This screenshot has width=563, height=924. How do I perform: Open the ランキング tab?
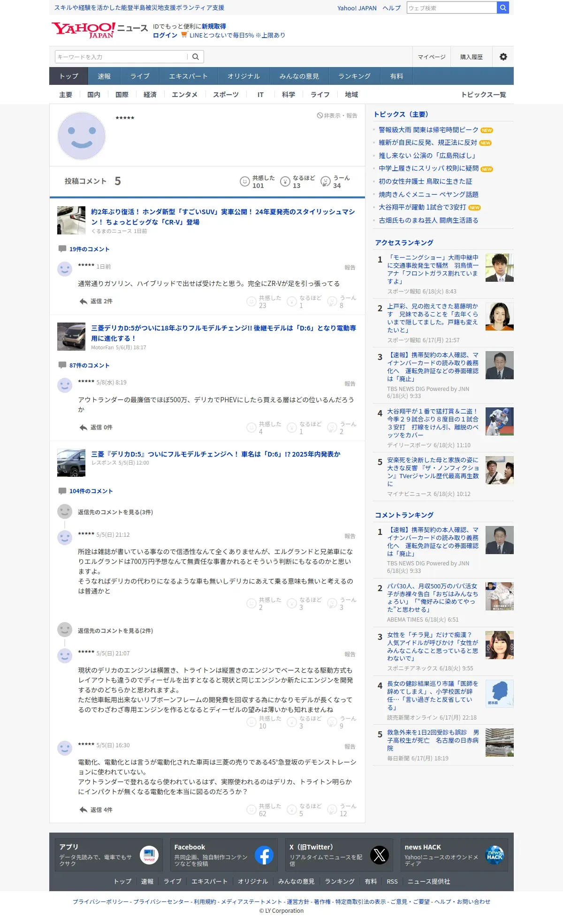point(355,76)
